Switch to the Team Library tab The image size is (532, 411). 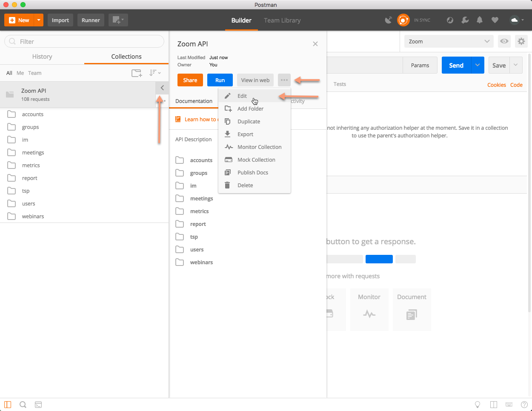click(x=282, y=20)
